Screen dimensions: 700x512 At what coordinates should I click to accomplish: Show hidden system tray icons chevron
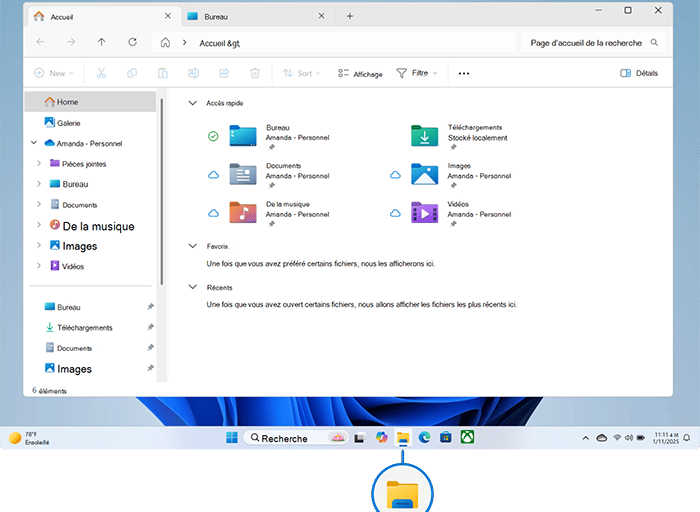[x=585, y=438]
